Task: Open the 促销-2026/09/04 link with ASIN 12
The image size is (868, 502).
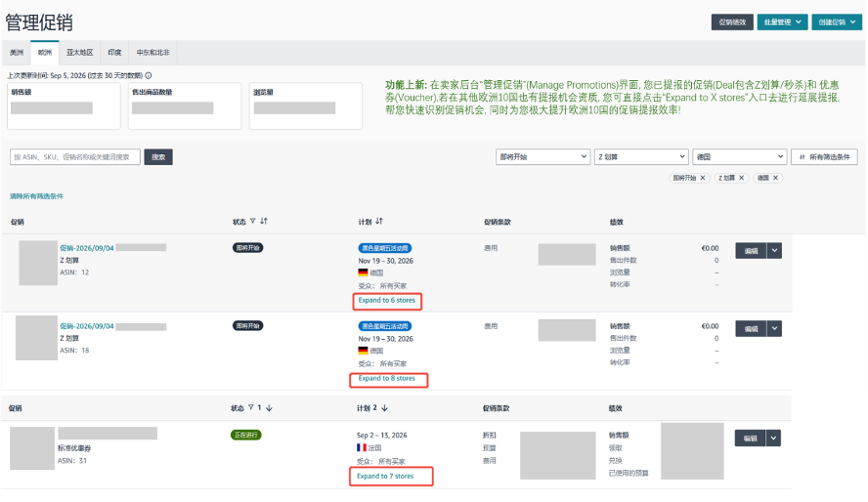Action: click(x=87, y=248)
